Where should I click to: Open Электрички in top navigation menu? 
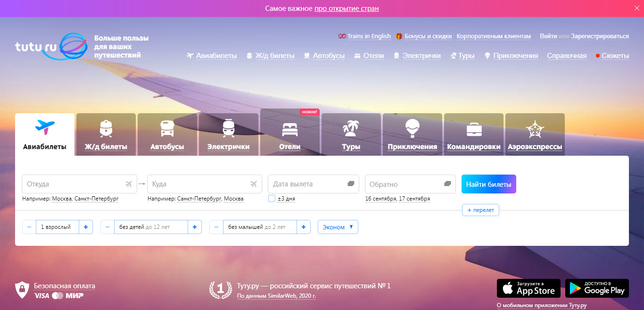[x=421, y=56]
